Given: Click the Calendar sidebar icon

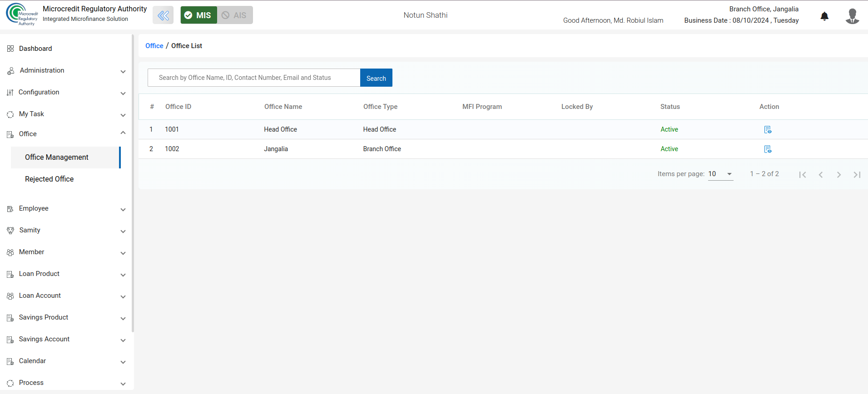Looking at the screenshot, I should 10,361.
